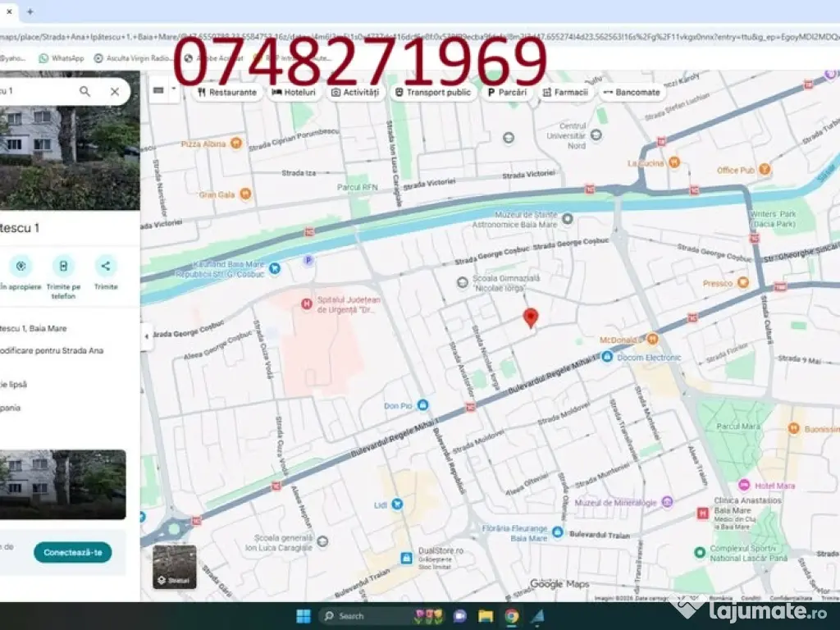Click the Trimite pe telefon icon
Screen dimensions: 840x630
click(63, 266)
